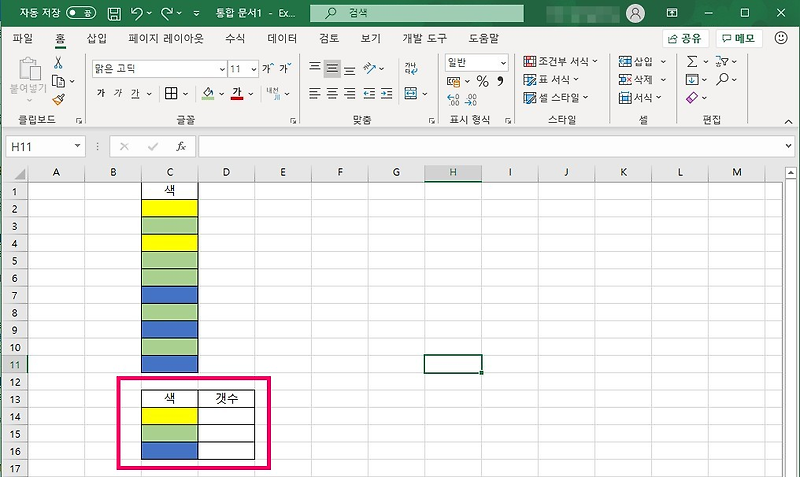Expand the number format 일반 dropdown
800x477 pixels.
click(503, 63)
